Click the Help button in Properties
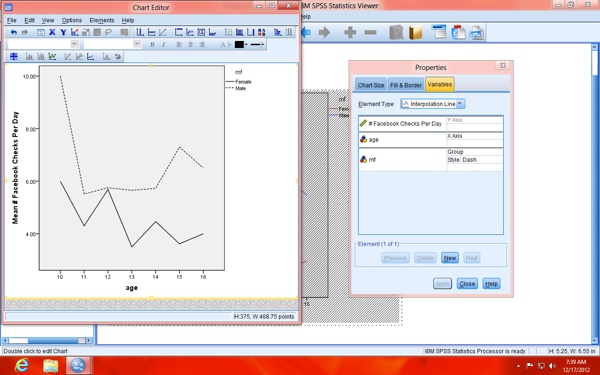The height and width of the screenshot is (375, 600). (x=491, y=284)
